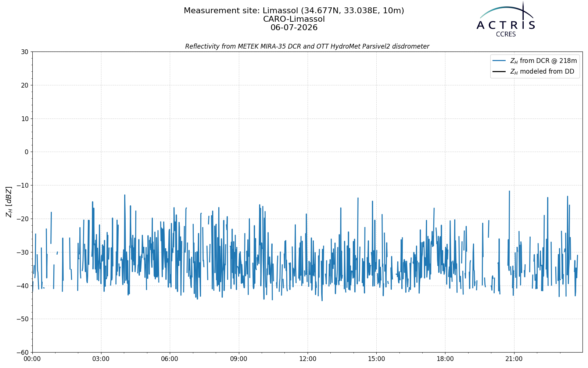
Task: Click the ACTRIS logo
Action: pos(506,19)
